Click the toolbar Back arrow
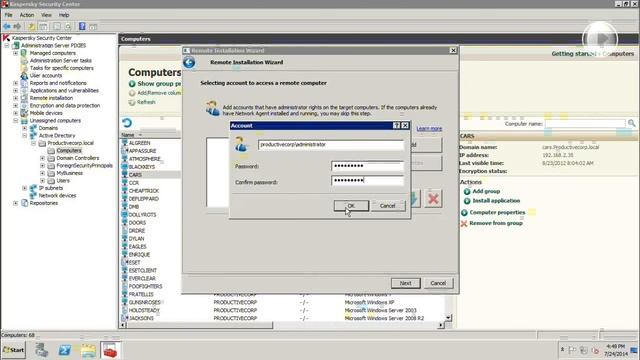This screenshot has height=360, width=640. [7, 27]
